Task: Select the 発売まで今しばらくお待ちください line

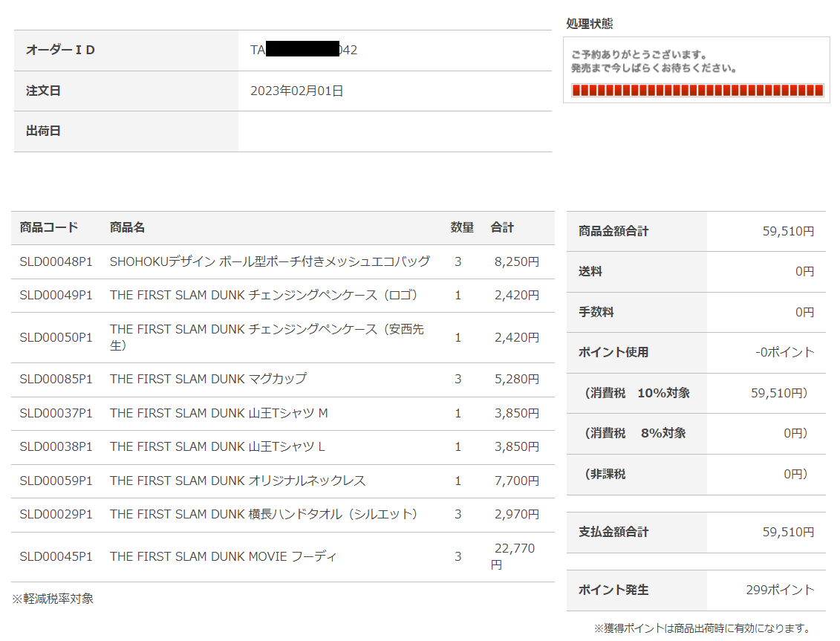Action: (x=654, y=68)
